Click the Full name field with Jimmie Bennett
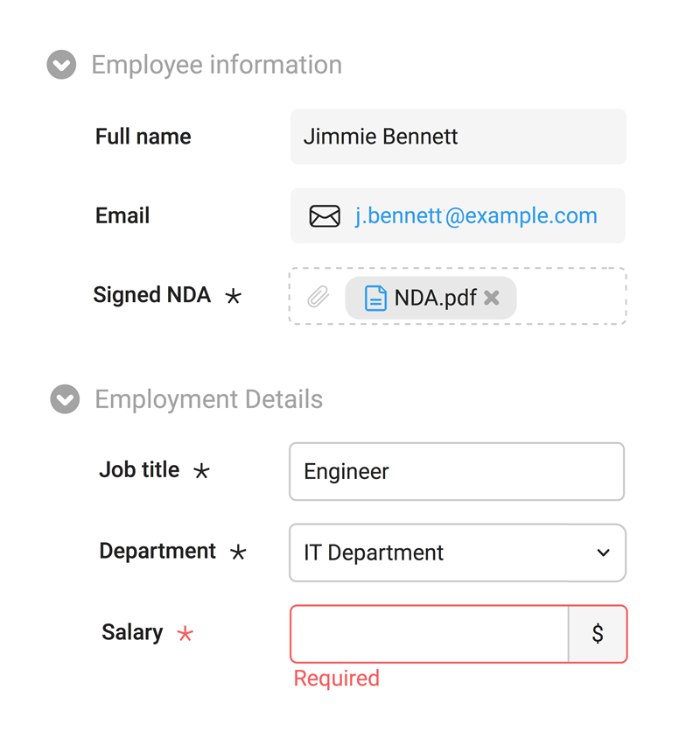This screenshot has height=732, width=700. tap(458, 137)
